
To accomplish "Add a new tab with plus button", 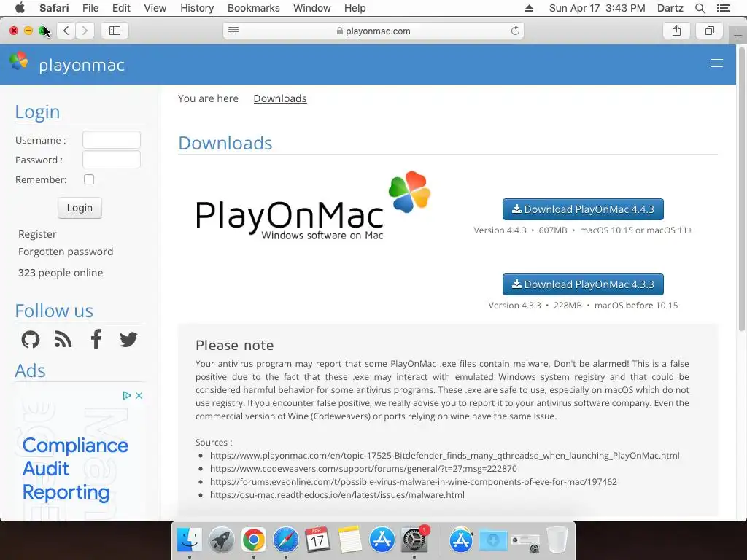I will [x=738, y=35].
